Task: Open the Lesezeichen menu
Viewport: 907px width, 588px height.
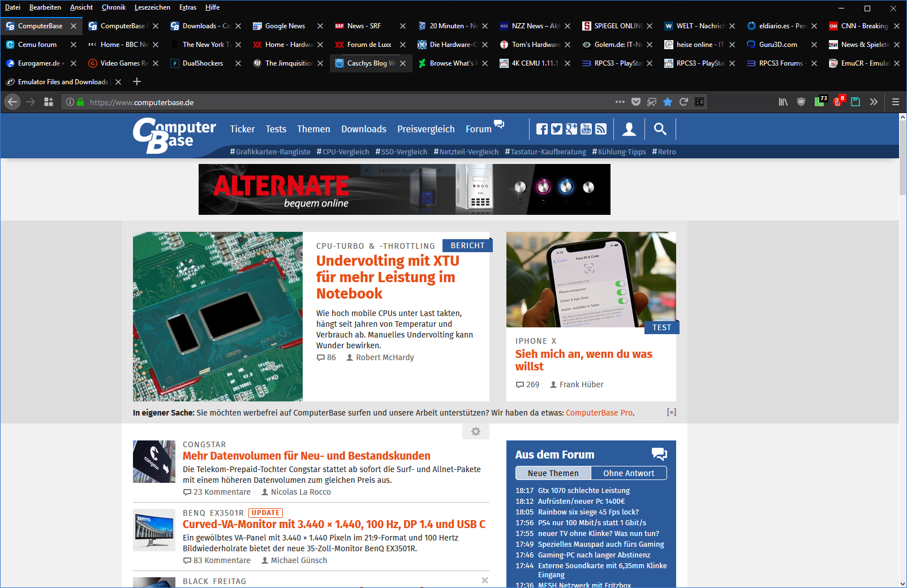Action: 152,7
